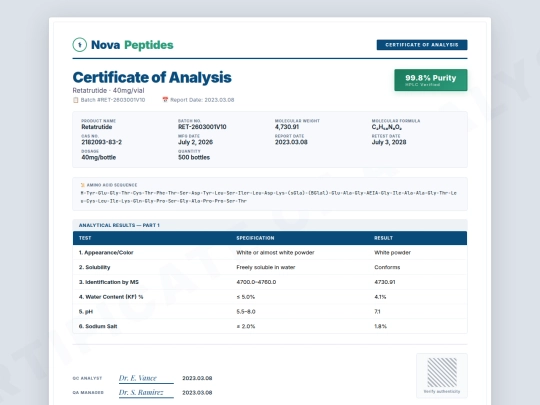Viewport: 540px width, 405px height.
Task: Click the DNA icon beside Amino Acid Sequence
Action: [82, 185]
